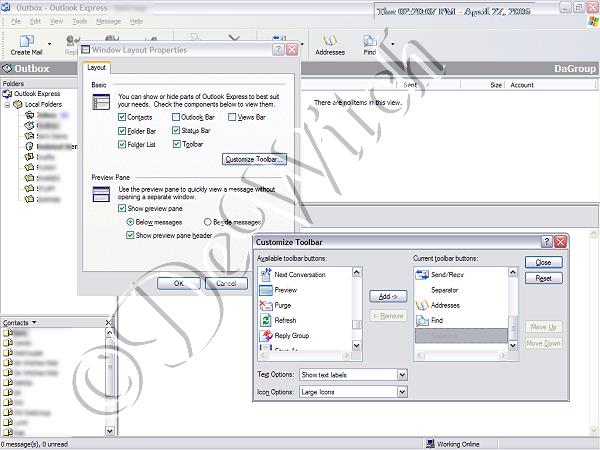The width and height of the screenshot is (600, 450).
Task: Click the Add -> button
Action: [387, 296]
